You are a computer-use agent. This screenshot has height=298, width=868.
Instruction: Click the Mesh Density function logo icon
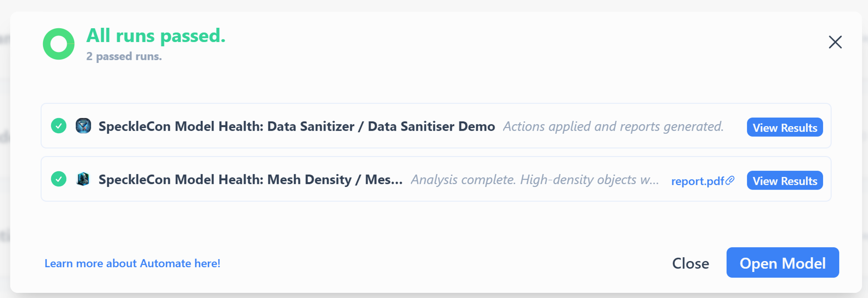click(x=83, y=179)
